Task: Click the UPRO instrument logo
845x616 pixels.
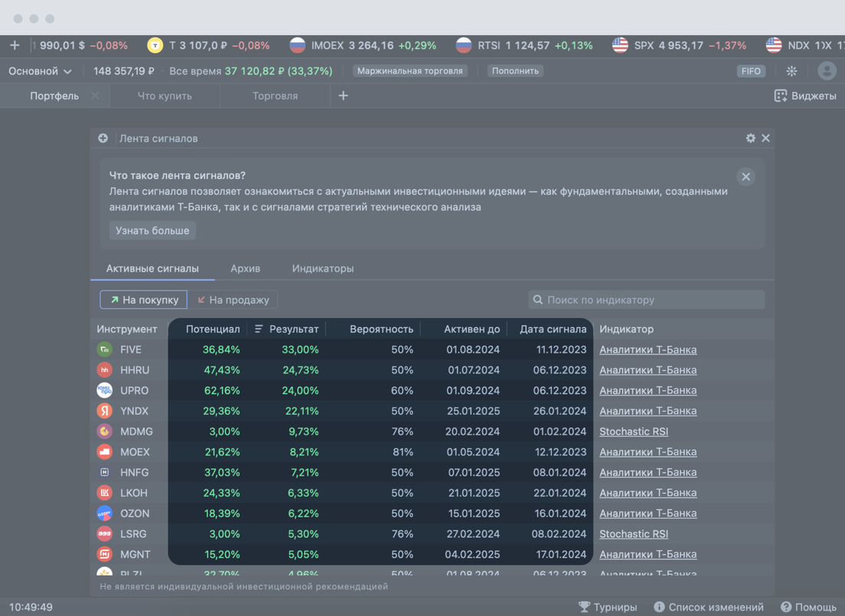Action: 105,391
